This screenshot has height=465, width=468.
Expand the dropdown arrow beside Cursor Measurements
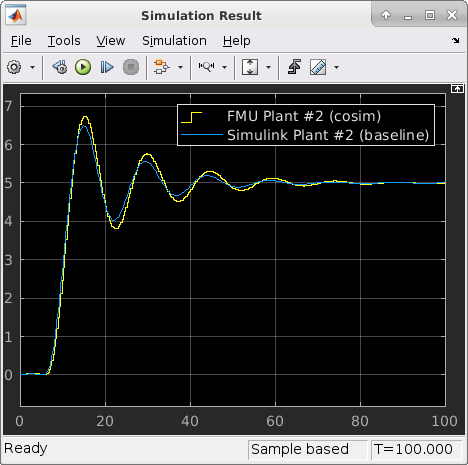[337, 68]
